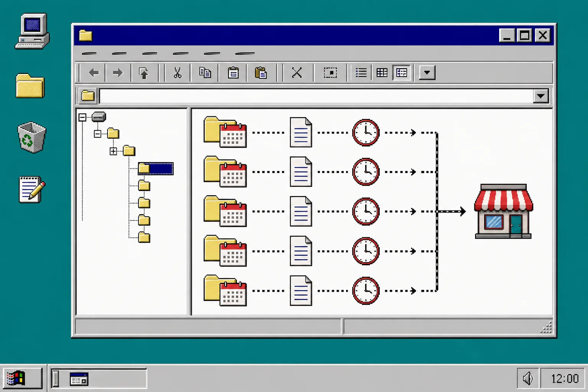This screenshot has height=392, width=588.
Task: Select the last folder in the tree
Action: [x=144, y=238]
